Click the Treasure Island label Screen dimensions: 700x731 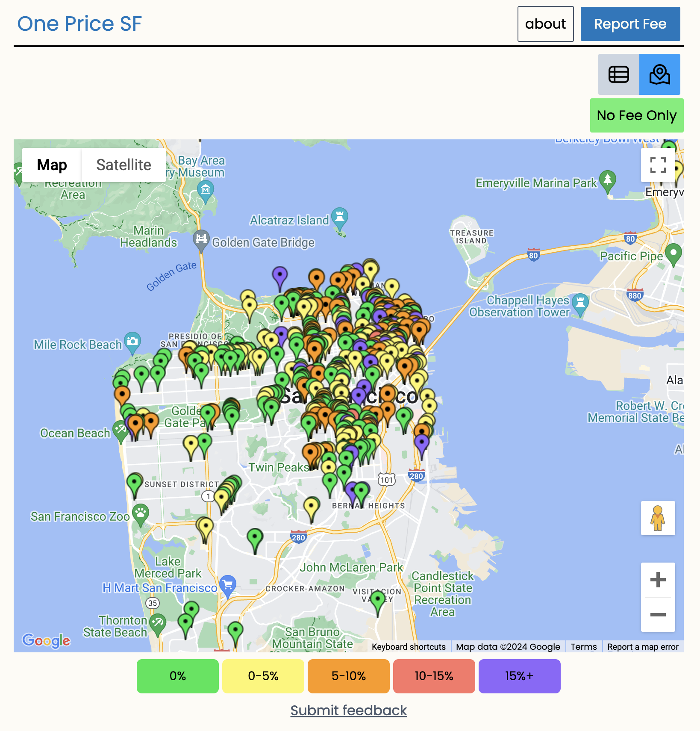tap(471, 236)
